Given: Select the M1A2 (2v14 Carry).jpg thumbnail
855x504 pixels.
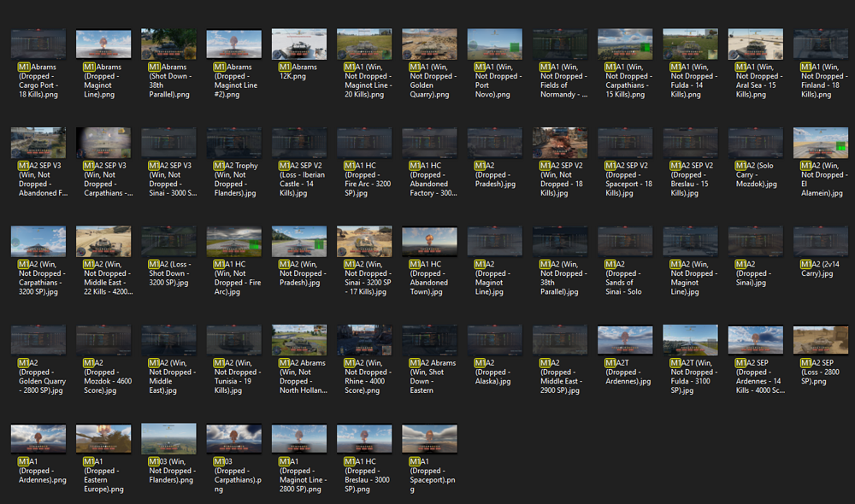Looking at the screenshot, I should (821, 242).
